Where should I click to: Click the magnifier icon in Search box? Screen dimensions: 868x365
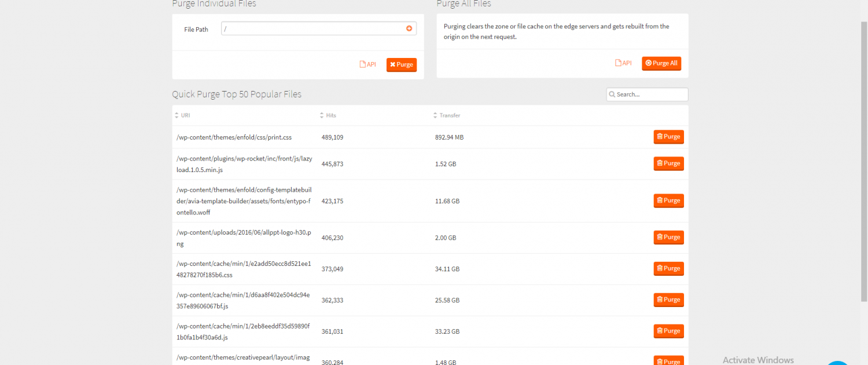tap(612, 94)
